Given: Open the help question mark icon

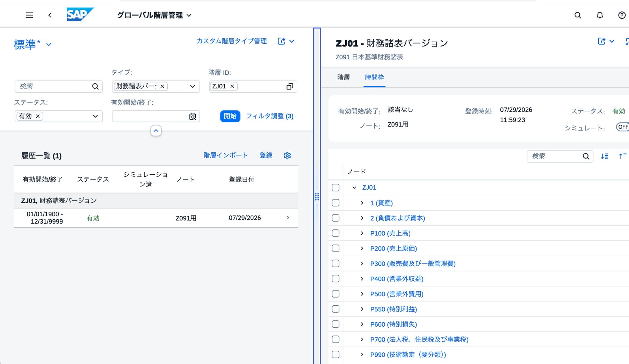Looking at the screenshot, I should coord(622,15).
